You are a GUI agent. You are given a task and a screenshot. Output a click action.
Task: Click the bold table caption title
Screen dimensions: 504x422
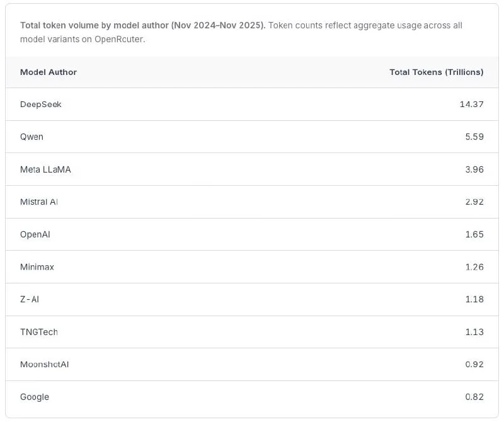tap(143, 25)
